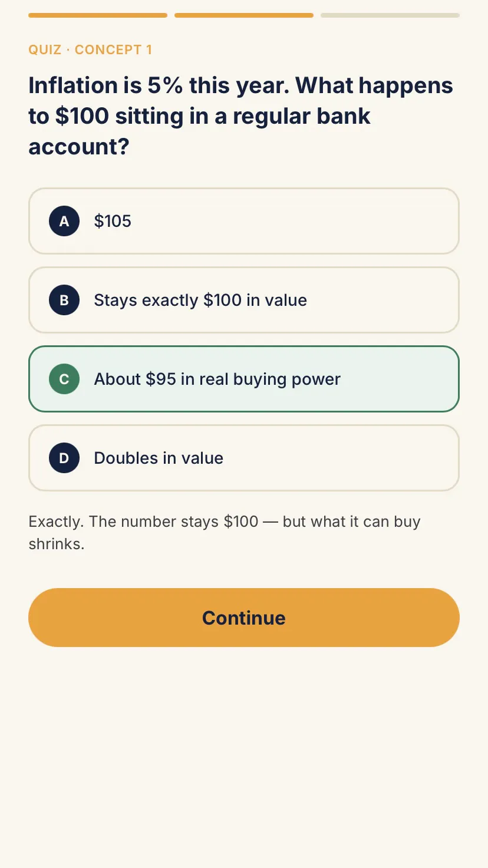The height and width of the screenshot is (868, 488).
Task: Tap the Continue button
Action: (x=243, y=618)
